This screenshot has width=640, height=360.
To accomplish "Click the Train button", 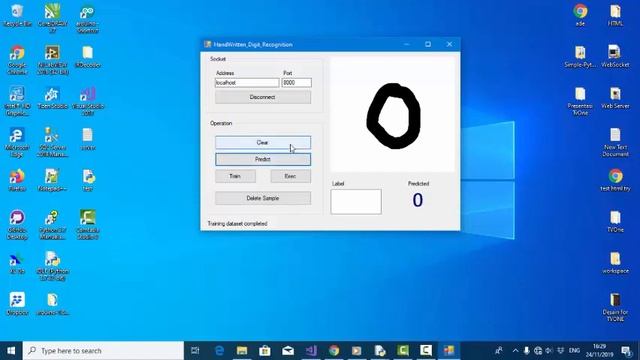I will (235, 176).
